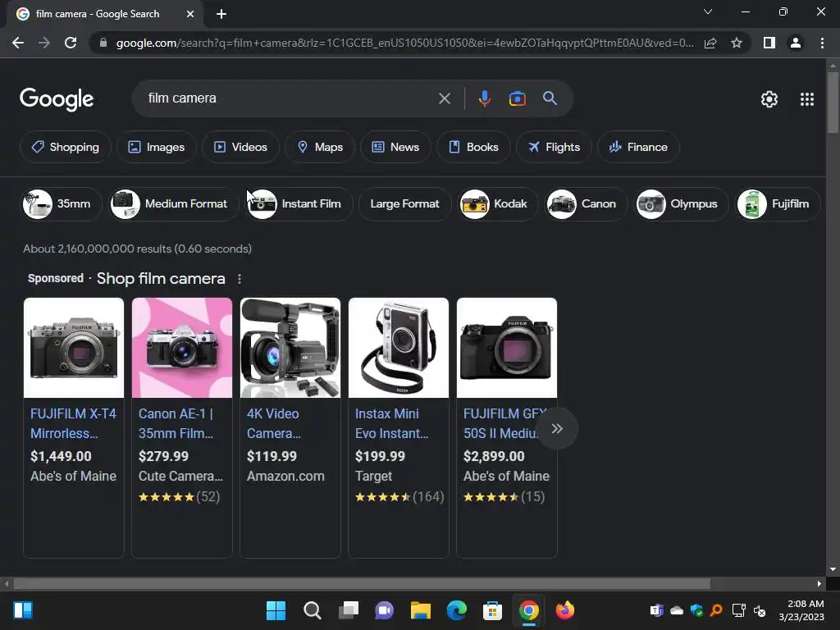Filter results by Fujifilm
Screen dimensions: 840x630
coord(778,204)
